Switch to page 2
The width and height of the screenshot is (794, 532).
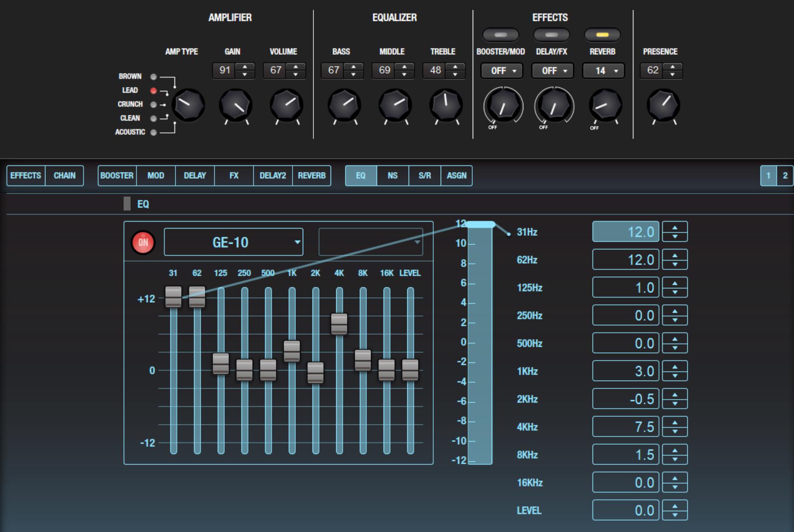click(x=785, y=175)
